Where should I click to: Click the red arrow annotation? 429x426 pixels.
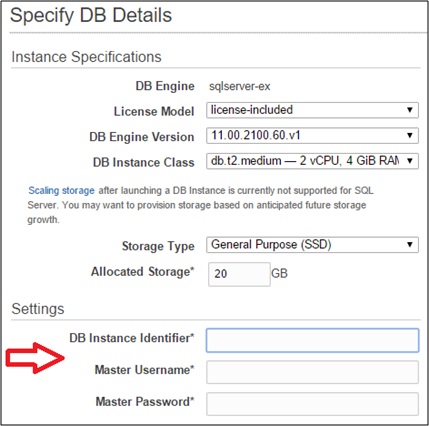(x=35, y=358)
